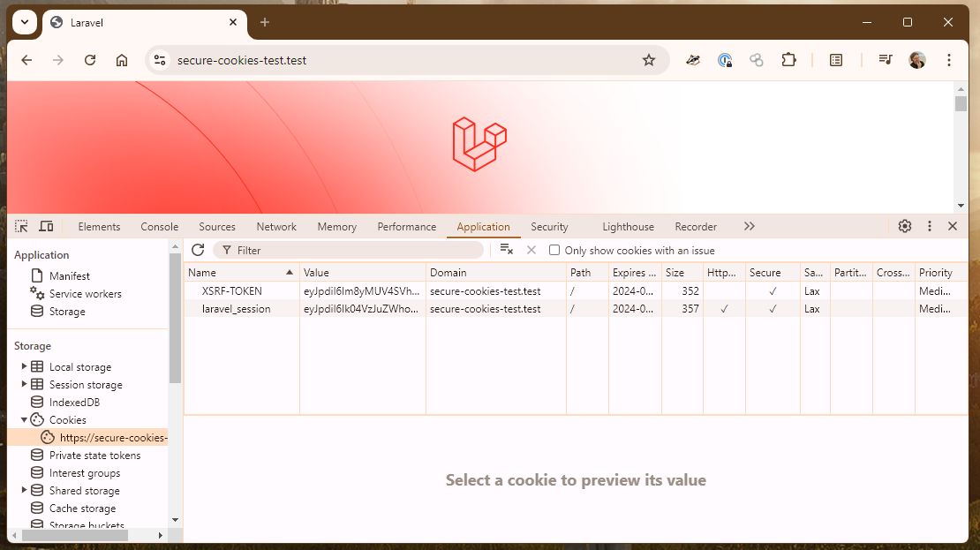Switch to the Performance tab
This screenshot has width=980, height=550.
[x=407, y=227]
